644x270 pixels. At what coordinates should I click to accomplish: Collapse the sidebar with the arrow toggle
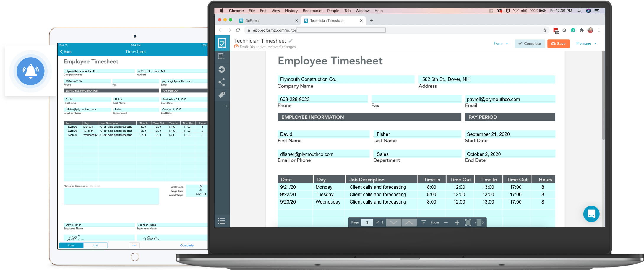(x=226, y=106)
